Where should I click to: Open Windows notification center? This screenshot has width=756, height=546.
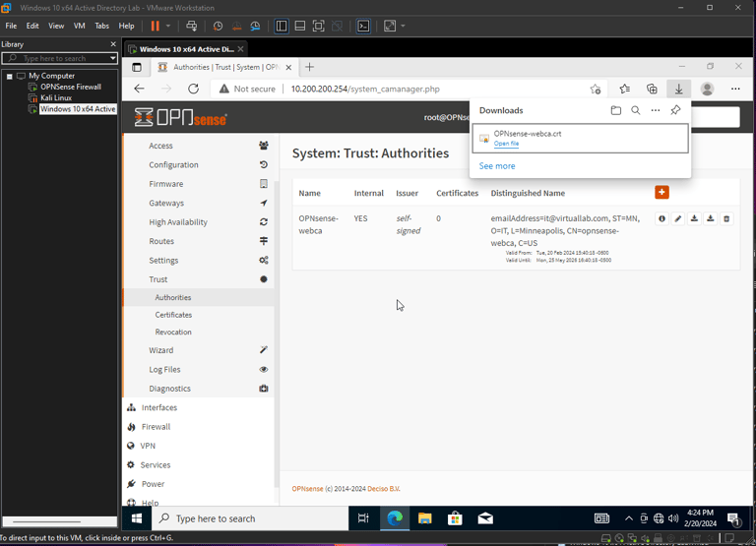733,519
